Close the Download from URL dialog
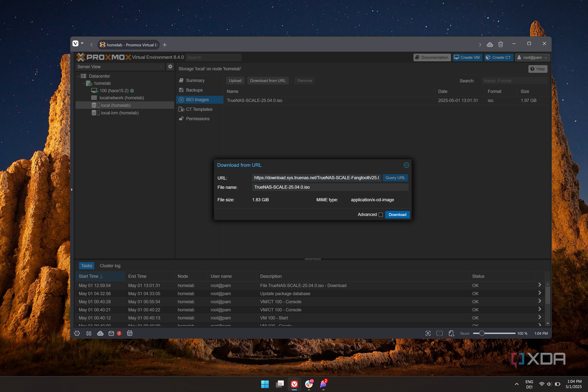Image resolution: width=588 pixels, height=392 pixels. point(406,165)
